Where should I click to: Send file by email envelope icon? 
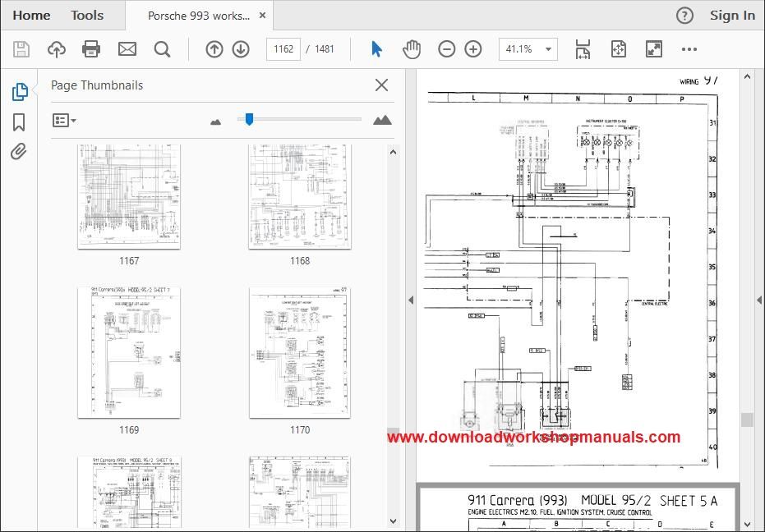click(127, 49)
